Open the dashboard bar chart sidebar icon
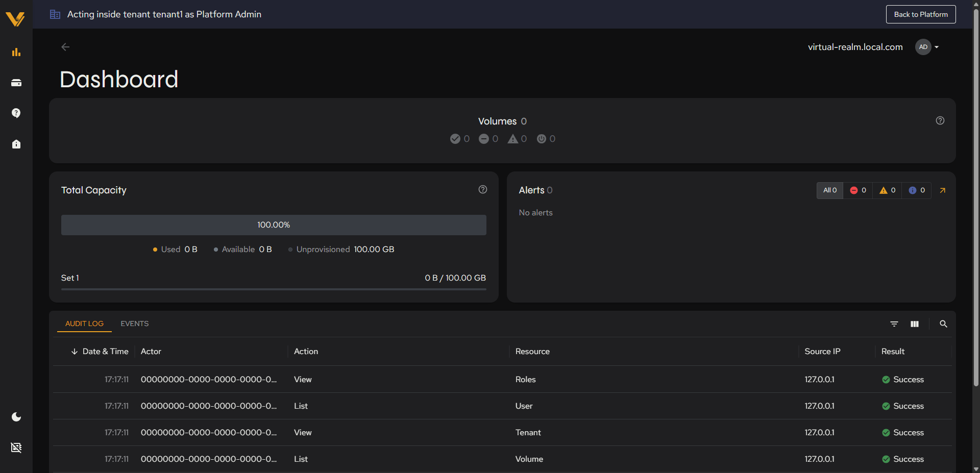The image size is (980, 473). pos(16,52)
